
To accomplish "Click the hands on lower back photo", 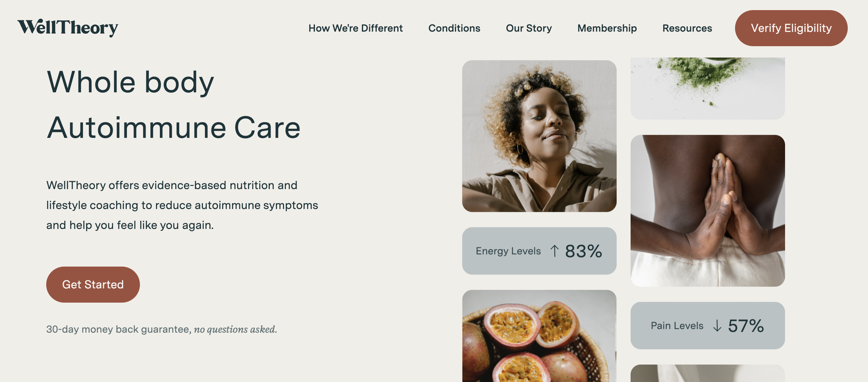I will tap(707, 211).
